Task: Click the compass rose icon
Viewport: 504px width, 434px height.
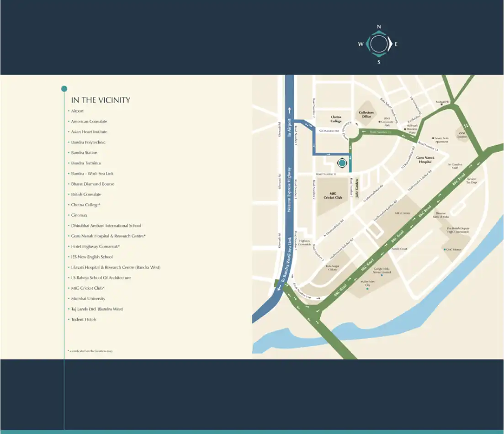Action: [378, 44]
